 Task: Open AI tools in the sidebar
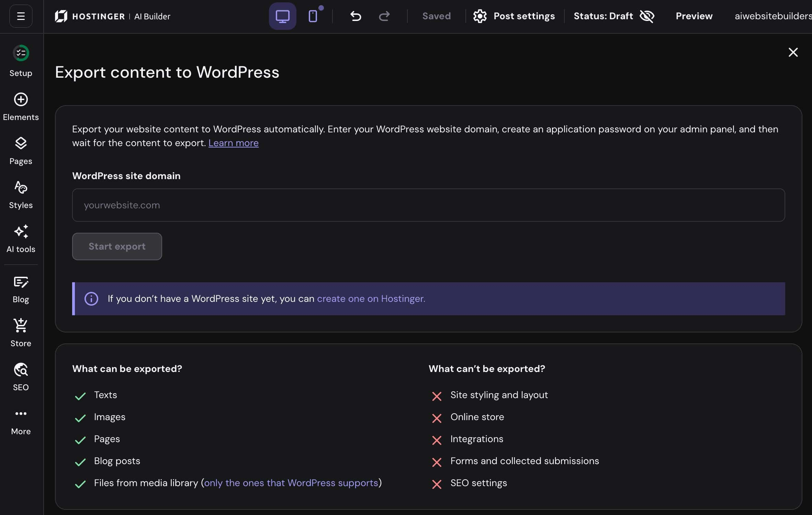pyautogui.click(x=21, y=239)
